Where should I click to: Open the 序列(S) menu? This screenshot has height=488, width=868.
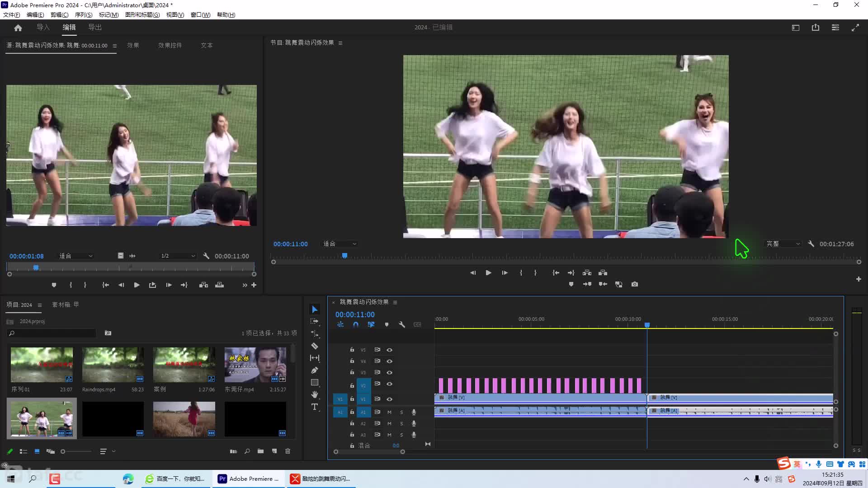[84, 14]
